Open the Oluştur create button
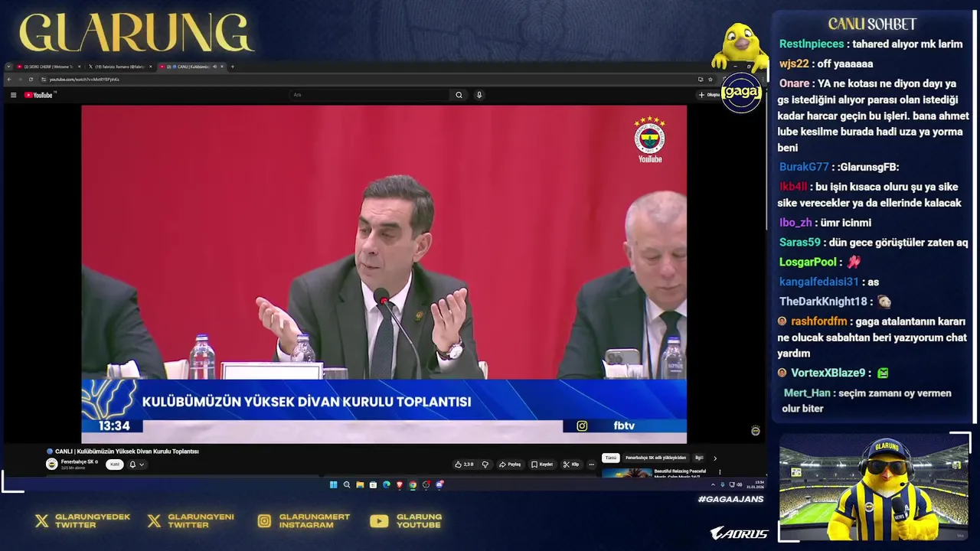 (709, 95)
